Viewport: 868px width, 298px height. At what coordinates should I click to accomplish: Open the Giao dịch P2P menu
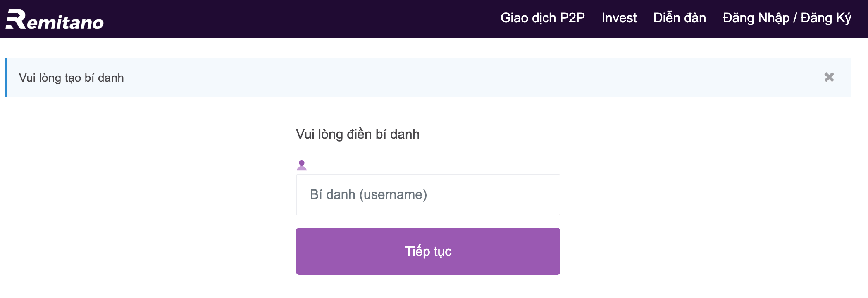542,18
